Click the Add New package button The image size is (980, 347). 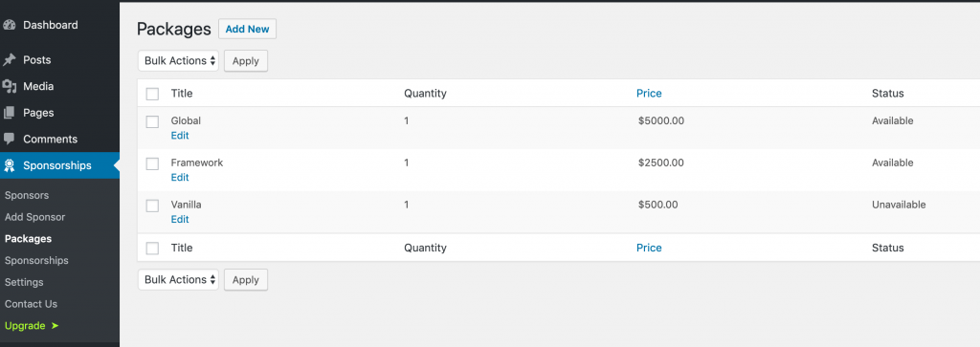pos(248,29)
